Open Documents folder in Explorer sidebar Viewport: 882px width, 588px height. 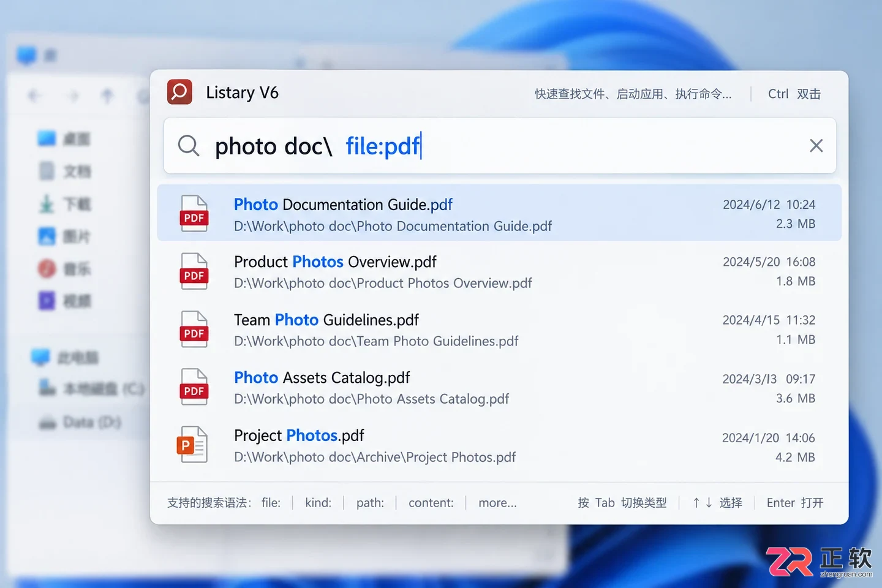64,171
